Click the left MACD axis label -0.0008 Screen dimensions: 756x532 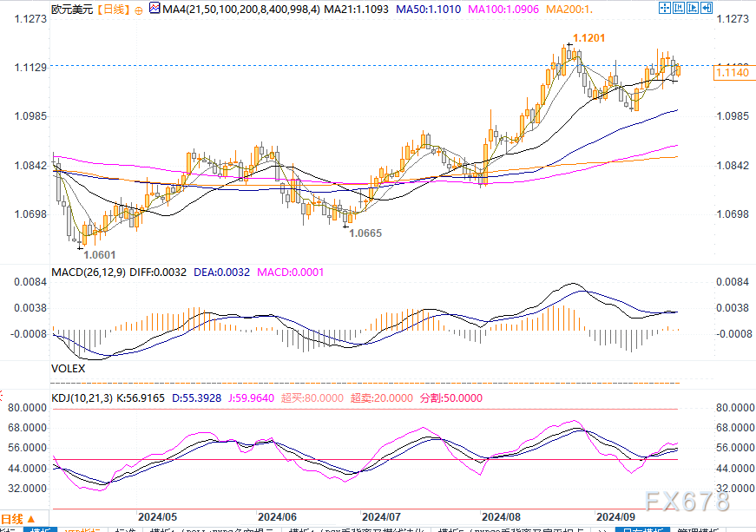[x=30, y=334]
